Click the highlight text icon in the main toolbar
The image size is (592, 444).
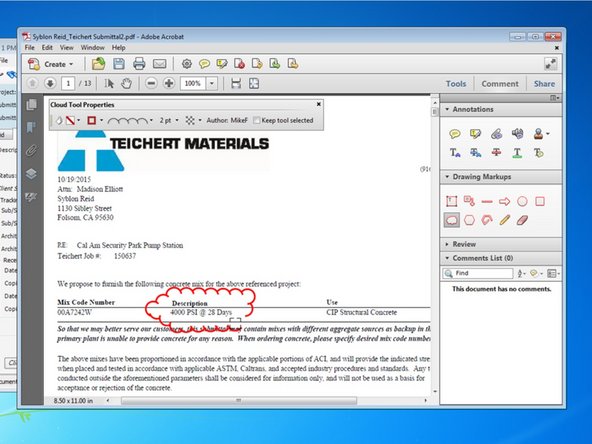pyautogui.click(x=222, y=64)
